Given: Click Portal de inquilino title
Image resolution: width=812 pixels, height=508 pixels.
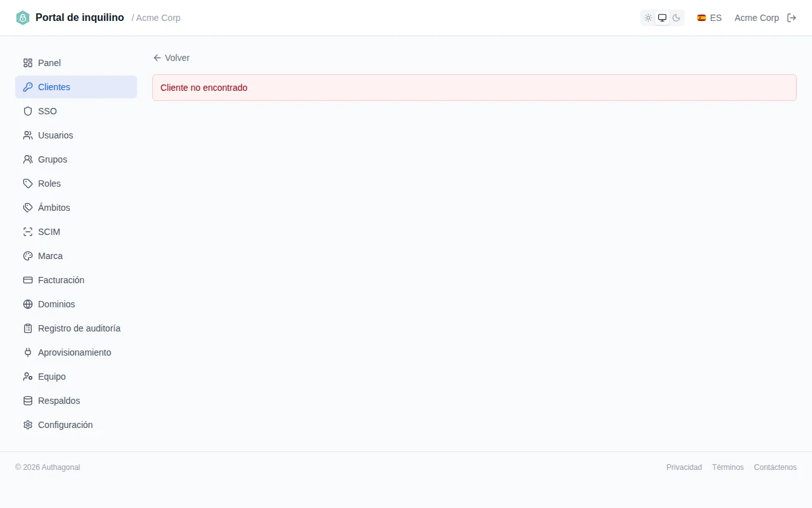Looking at the screenshot, I should point(80,18).
